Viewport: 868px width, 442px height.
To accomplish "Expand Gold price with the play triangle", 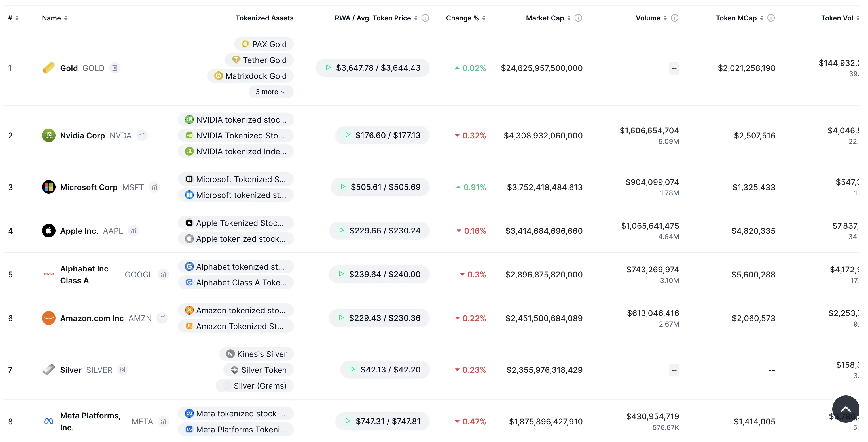I will click(328, 68).
